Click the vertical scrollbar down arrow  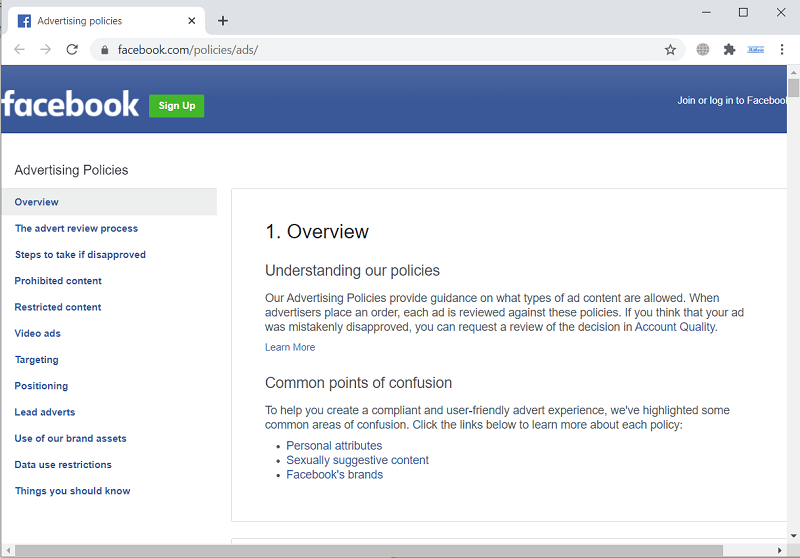point(793,536)
